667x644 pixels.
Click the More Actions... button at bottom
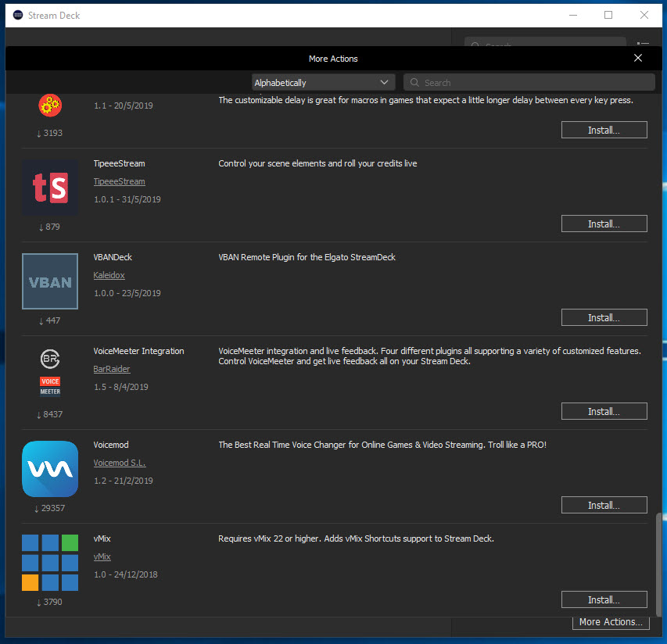point(611,622)
